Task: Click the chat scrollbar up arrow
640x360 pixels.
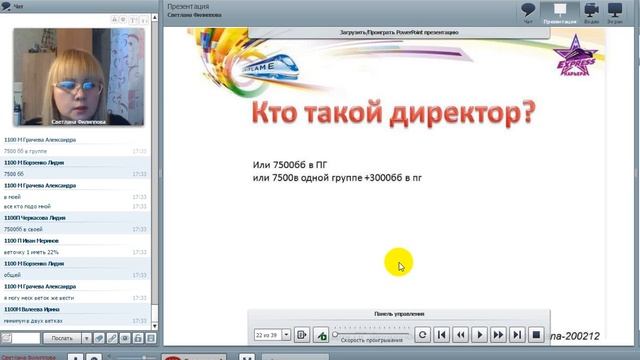Action: pyautogui.click(x=155, y=18)
